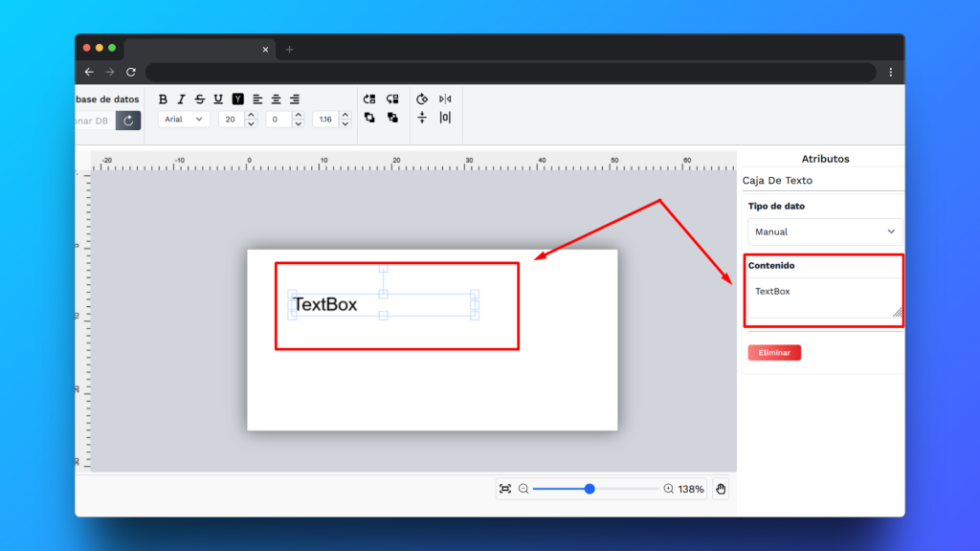Screen dimensions: 980x551
Task: Increase the line height 1.16 value
Action: tap(345, 115)
